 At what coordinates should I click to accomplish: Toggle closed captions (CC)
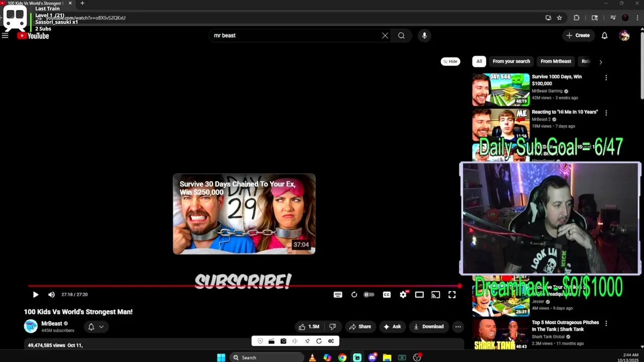click(386, 295)
